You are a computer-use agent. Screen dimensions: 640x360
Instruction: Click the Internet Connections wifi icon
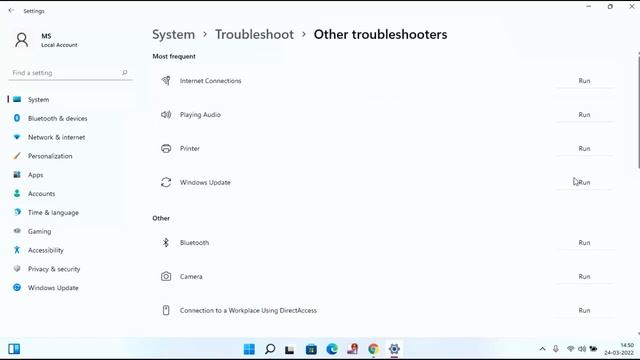tap(166, 80)
